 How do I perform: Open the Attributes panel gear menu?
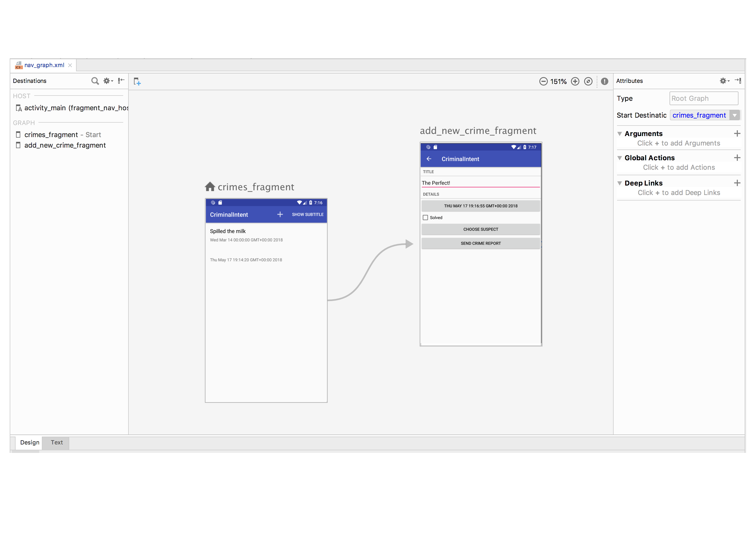pyautogui.click(x=723, y=81)
